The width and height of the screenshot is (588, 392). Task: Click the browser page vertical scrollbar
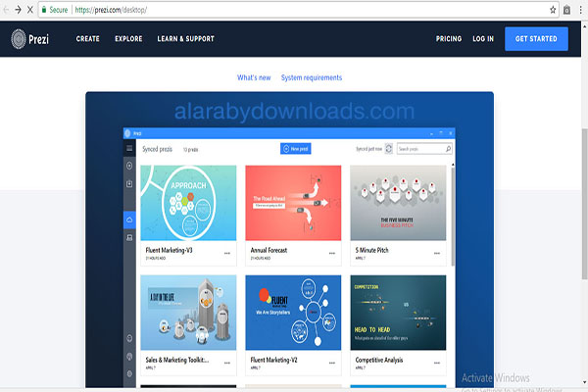[584, 204]
